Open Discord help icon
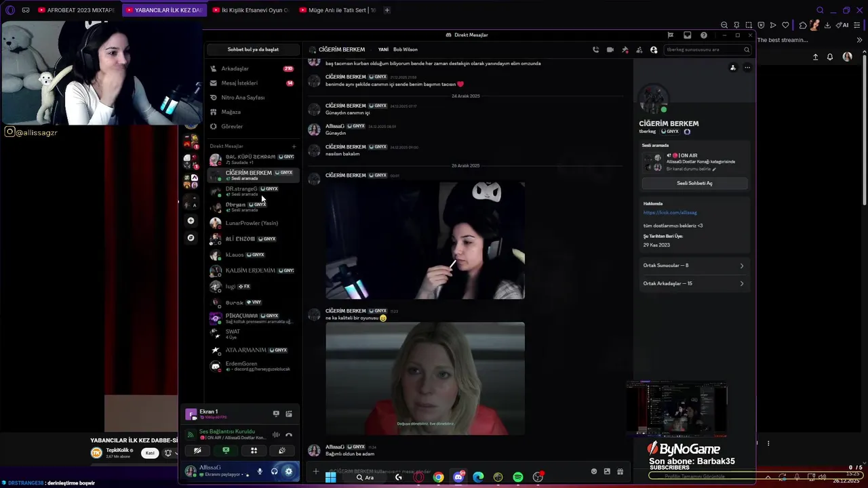Screen dimensions: 868x488 click(x=703, y=35)
